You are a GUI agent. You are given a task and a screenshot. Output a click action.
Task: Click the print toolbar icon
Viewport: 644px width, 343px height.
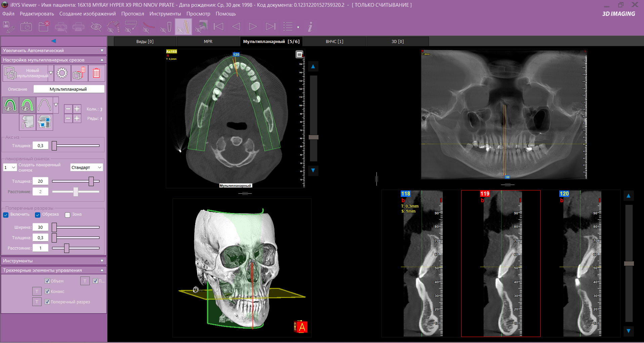coord(78,27)
